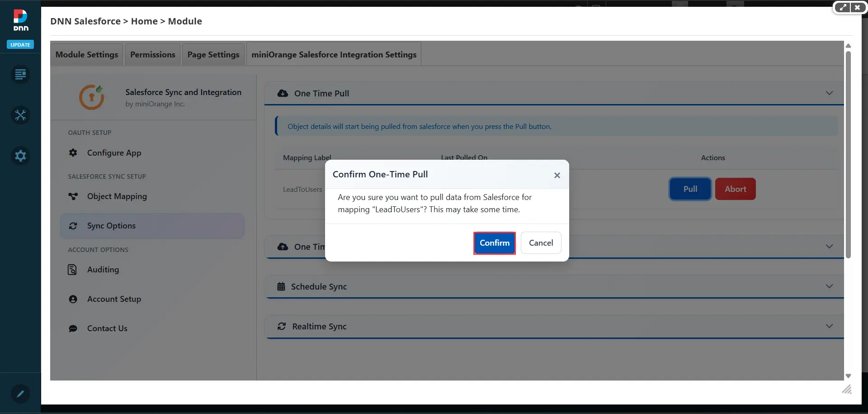Image resolution: width=868 pixels, height=414 pixels.
Task: Click the DNN logo icon
Action: (20, 20)
